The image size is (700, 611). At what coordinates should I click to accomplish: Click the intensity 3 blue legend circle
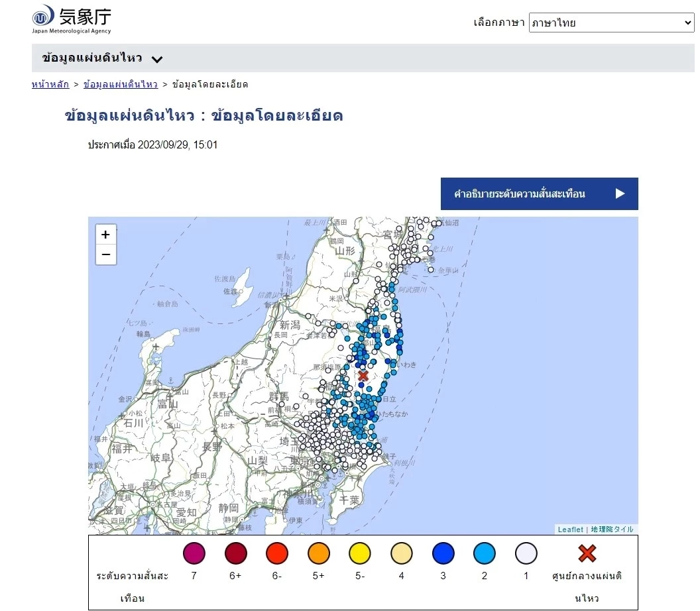pyautogui.click(x=443, y=553)
